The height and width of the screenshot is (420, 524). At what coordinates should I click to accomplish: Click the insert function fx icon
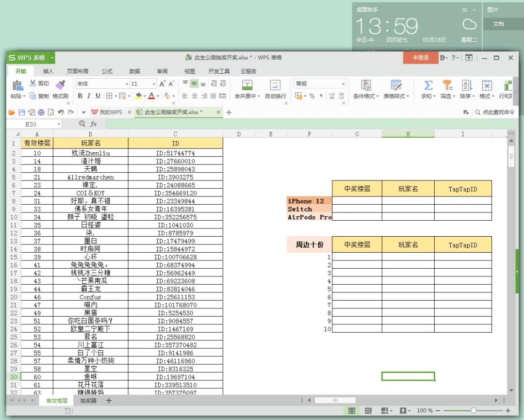coord(94,124)
